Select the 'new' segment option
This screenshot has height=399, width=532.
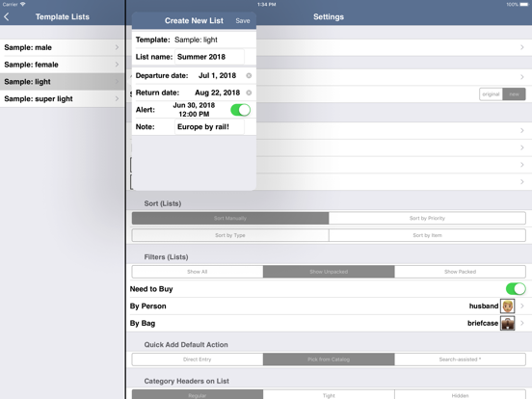[x=514, y=94]
